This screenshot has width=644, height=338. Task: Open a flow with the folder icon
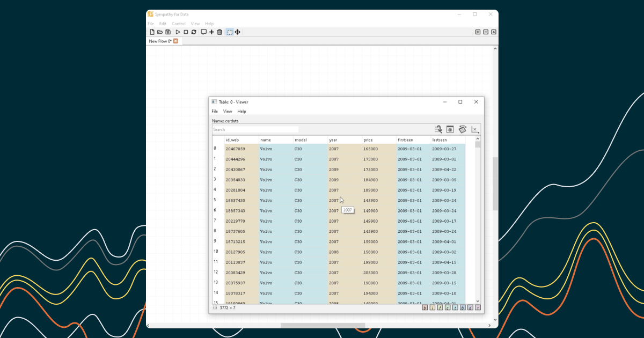coord(160,32)
